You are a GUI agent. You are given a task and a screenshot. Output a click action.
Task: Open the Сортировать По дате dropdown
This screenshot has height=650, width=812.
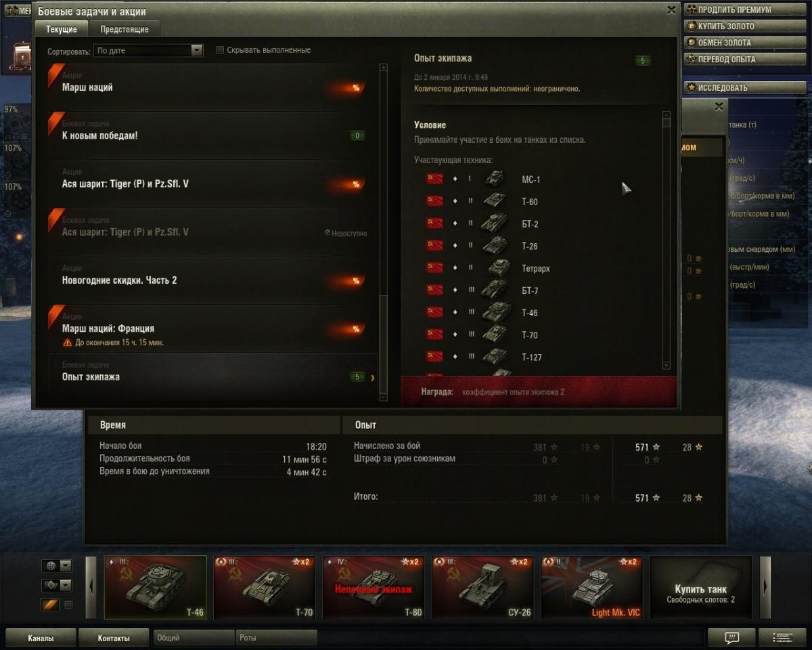point(148,50)
